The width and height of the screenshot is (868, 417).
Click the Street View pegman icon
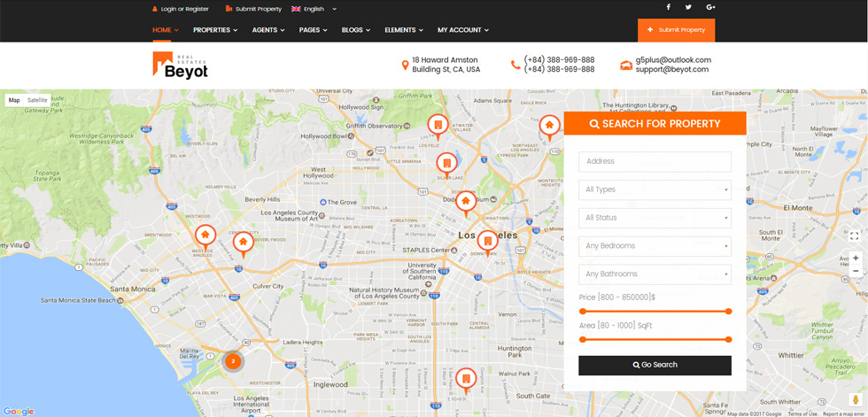point(856,400)
